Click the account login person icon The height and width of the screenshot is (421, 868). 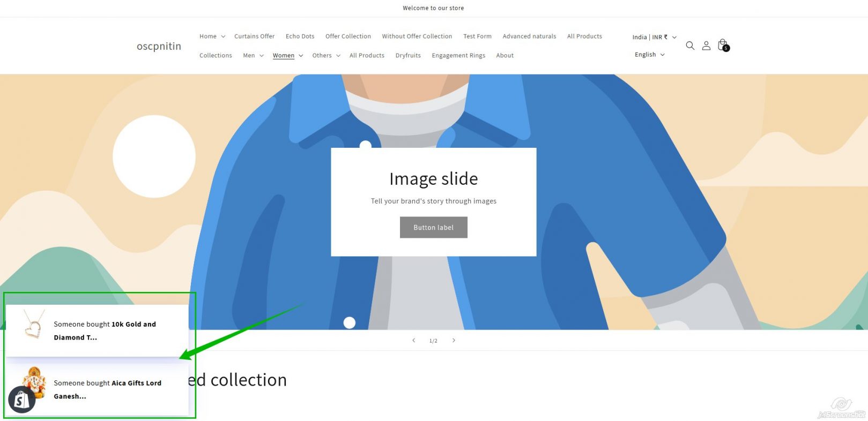pos(706,46)
